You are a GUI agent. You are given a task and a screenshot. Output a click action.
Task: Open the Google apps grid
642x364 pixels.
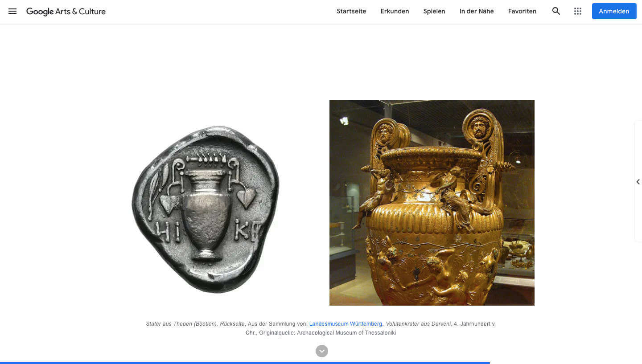tap(578, 11)
